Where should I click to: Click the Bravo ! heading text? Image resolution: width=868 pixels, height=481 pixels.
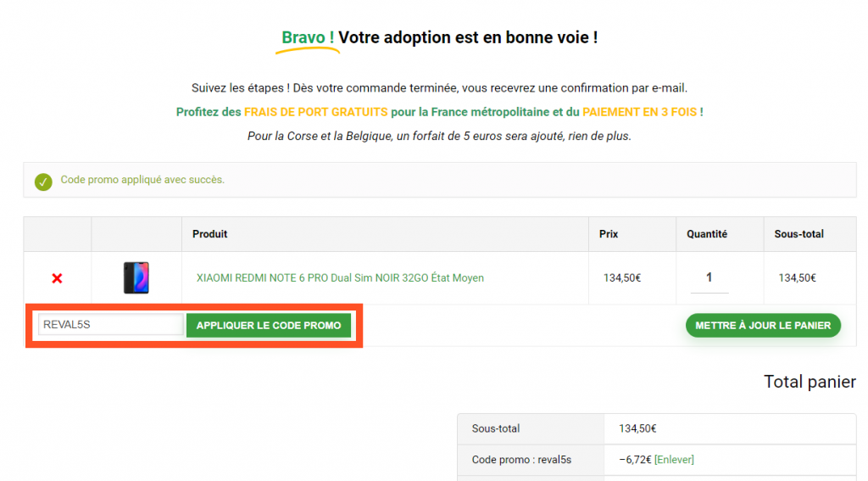(x=307, y=37)
